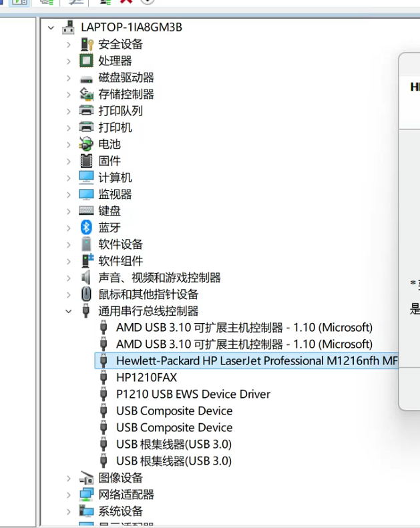Click the Bluetooth (蓝牙) icon
The height and width of the screenshot is (528, 420).
click(x=86, y=228)
